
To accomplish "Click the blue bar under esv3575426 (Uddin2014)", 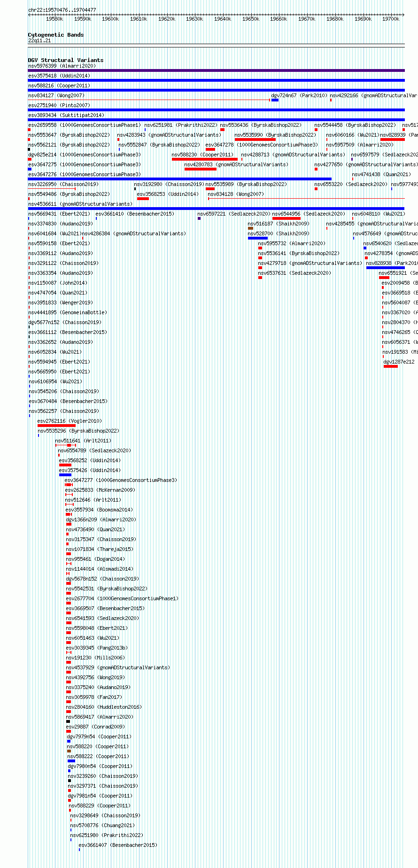I will click(x=65, y=475).
